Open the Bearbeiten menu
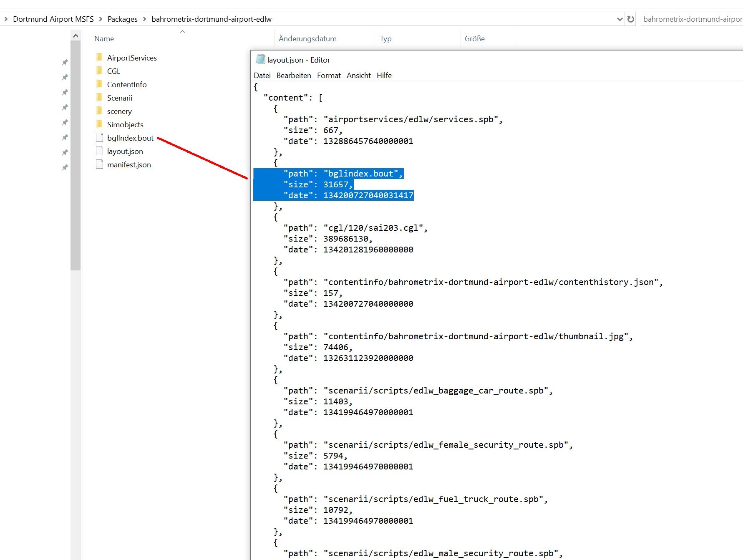743x560 pixels. 294,76
